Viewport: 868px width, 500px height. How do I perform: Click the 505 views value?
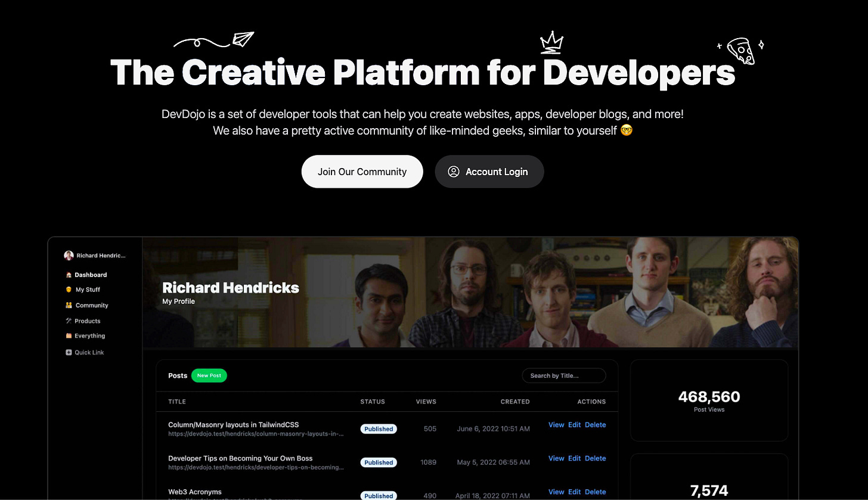click(430, 429)
